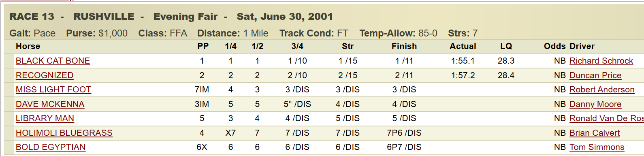This screenshot has height=156, width=644.
Task: Click the RACE 13 RUSHVILLE title
Action: point(72,17)
